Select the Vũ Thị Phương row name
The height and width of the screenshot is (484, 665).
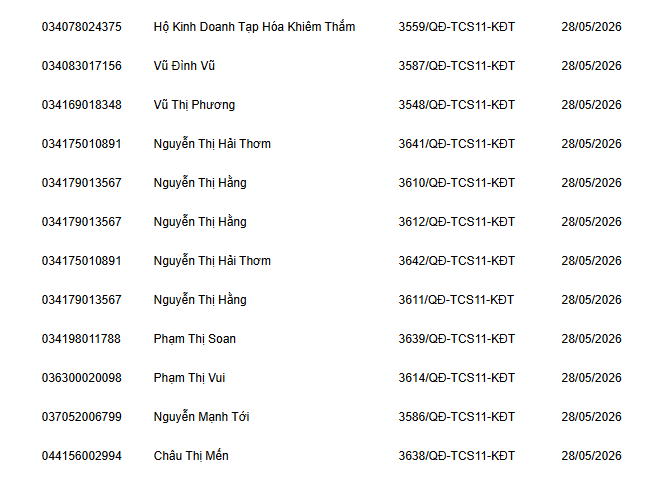pyautogui.click(x=194, y=105)
